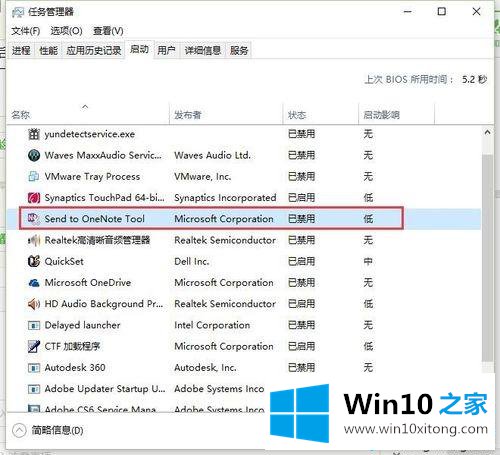Close the Task Manager window
500x455 pixels.
coord(476,12)
